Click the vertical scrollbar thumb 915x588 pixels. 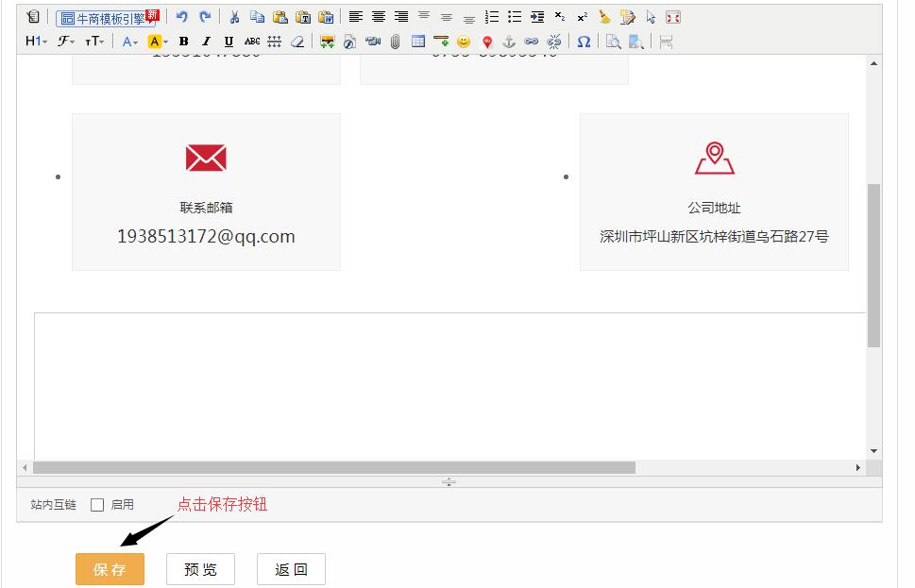pos(873,265)
